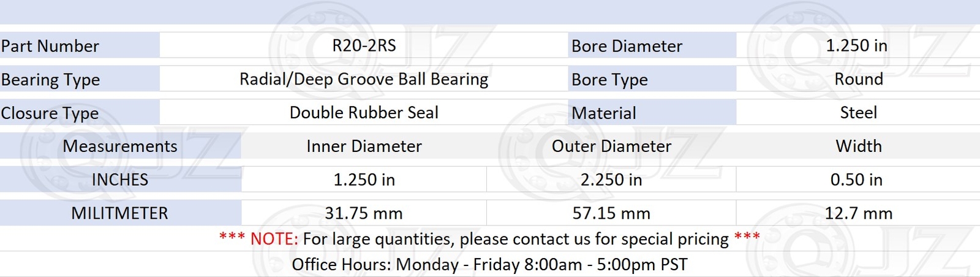
Task: Click the Measurements header cell
Action: pos(120,146)
